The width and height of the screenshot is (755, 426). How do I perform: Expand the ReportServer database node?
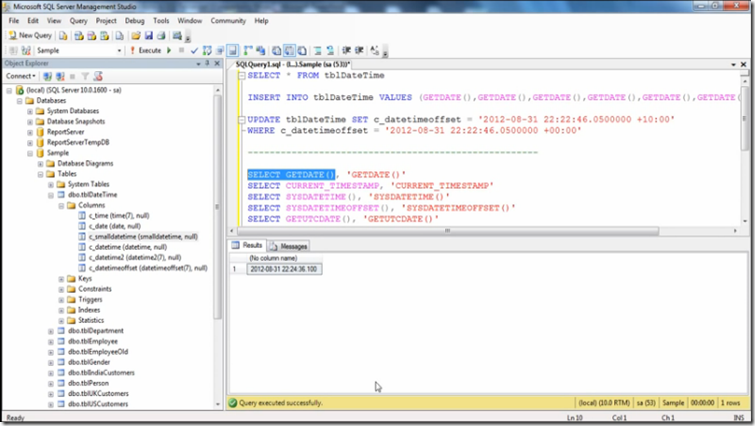pos(30,132)
